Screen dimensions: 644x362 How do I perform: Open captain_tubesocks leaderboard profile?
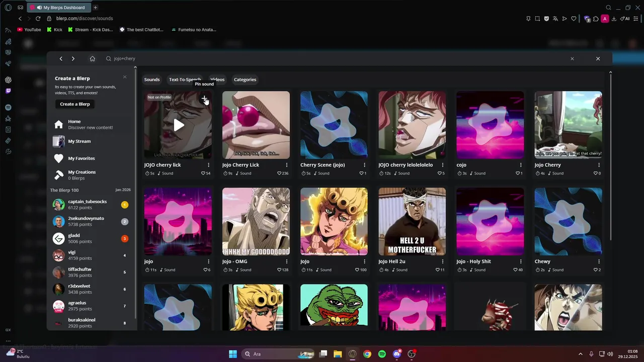click(91, 205)
